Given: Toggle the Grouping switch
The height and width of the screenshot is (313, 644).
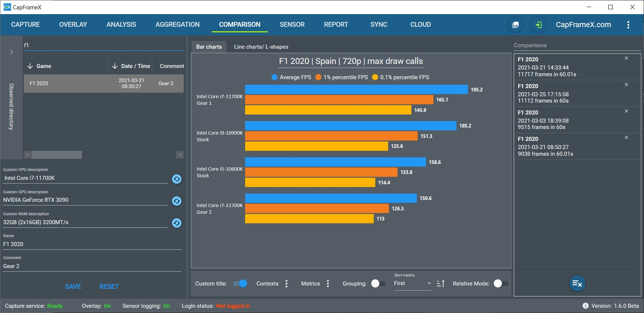Looking at the screenshot, I should coord(378,284).
